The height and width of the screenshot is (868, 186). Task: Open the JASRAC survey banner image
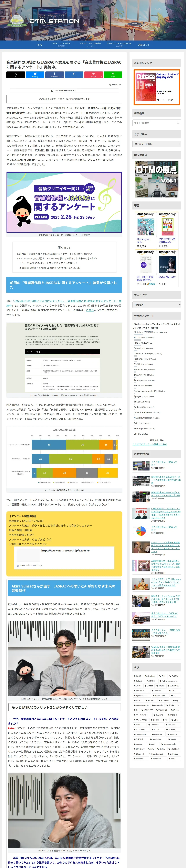point(64,202)
